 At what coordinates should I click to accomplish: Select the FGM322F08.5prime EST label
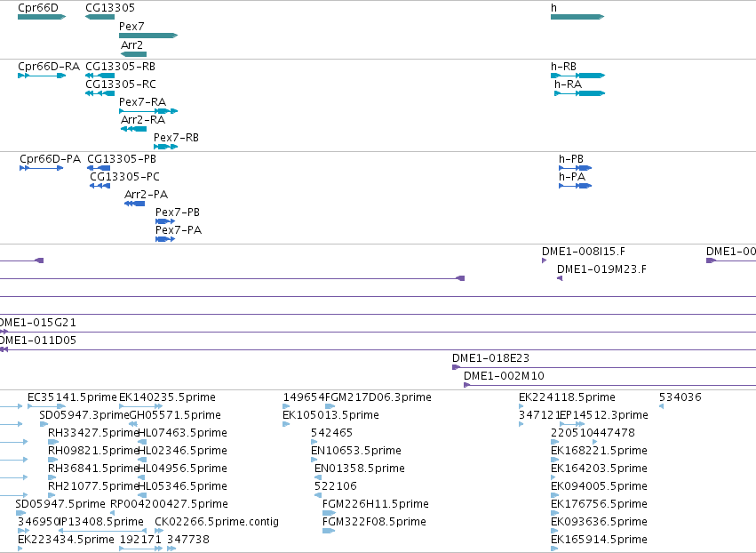374,522
